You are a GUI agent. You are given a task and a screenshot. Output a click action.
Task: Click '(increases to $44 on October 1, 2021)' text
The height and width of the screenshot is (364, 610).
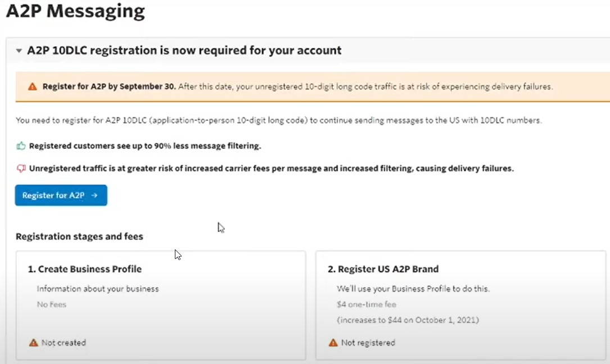pos(408,320)
